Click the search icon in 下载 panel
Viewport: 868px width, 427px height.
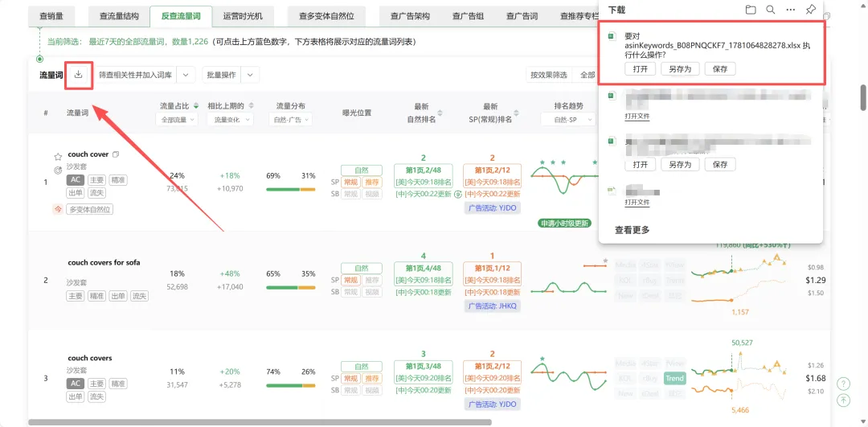pyautogui.click(x=770, y=10)
